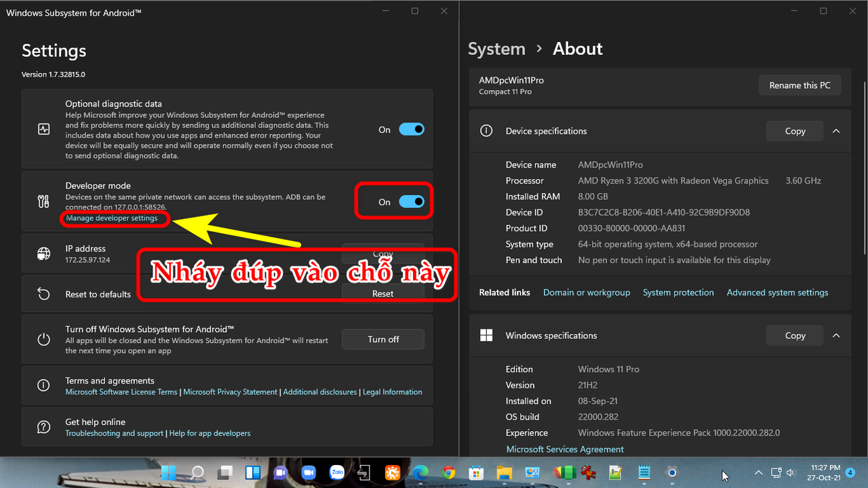This screenshot has width=868, height=488.
Task: Open the Windows Start menu
Action: pos(169,472)
